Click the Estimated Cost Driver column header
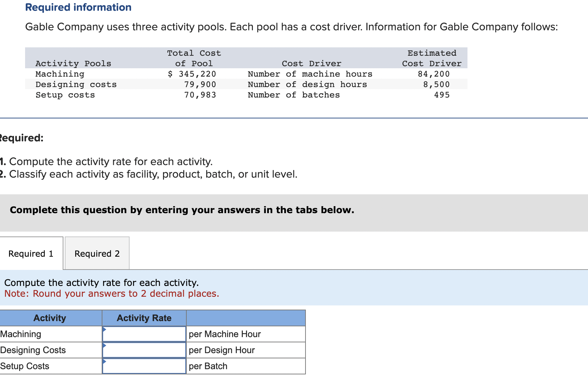The height and width of the screenshot is (381, 588). 431,58
